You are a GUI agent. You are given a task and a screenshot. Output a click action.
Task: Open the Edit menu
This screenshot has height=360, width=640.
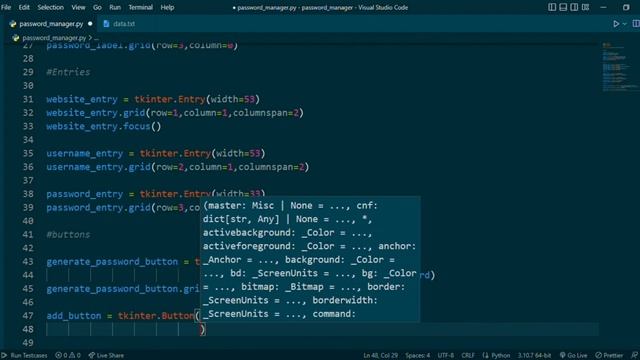click(24, 7)
